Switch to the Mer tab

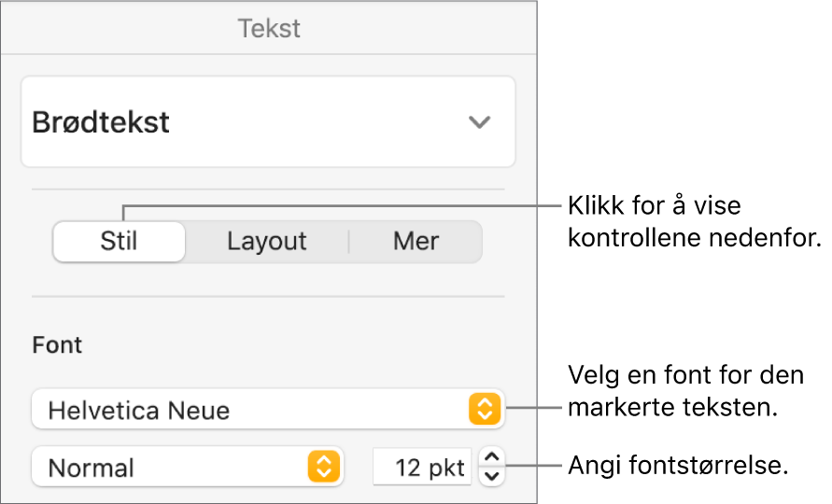416,242
